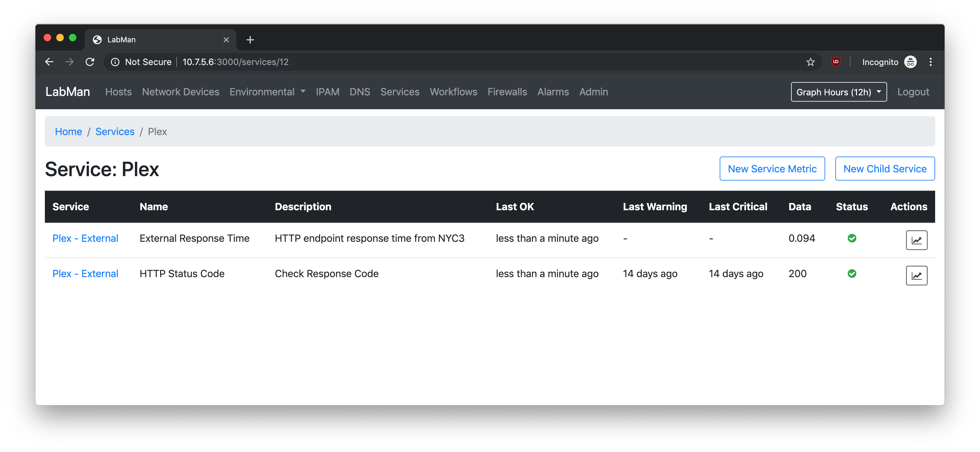Go to the Alarms nav section
980x452 pixels.
point(553,92)
